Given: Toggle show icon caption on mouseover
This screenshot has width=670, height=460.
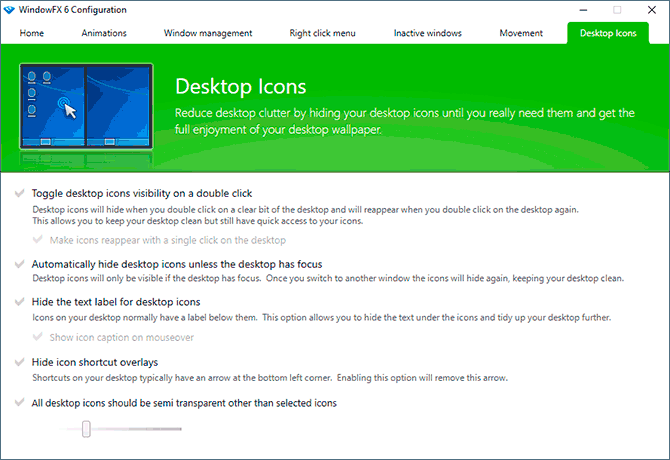Looking at the screenshot, I should (38, 337).
